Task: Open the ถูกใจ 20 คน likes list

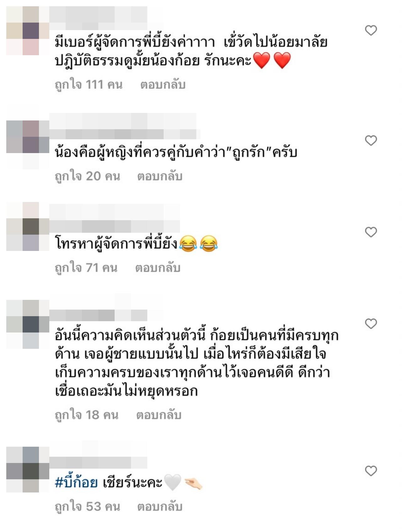Action: pyautogui.click(x=87, y=176)
